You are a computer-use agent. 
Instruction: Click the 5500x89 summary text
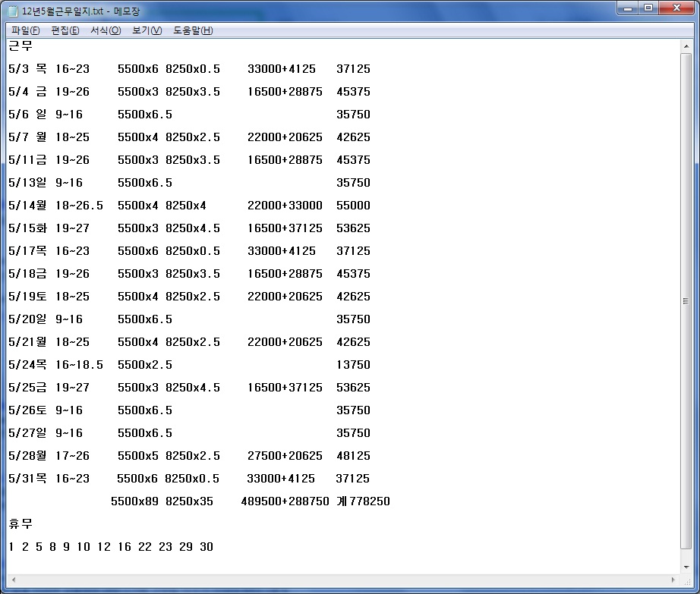click(x=134, y=501)
